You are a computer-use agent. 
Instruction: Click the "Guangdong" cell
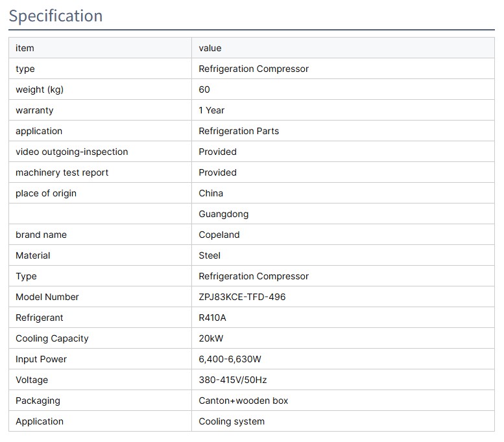pos(223,214)
